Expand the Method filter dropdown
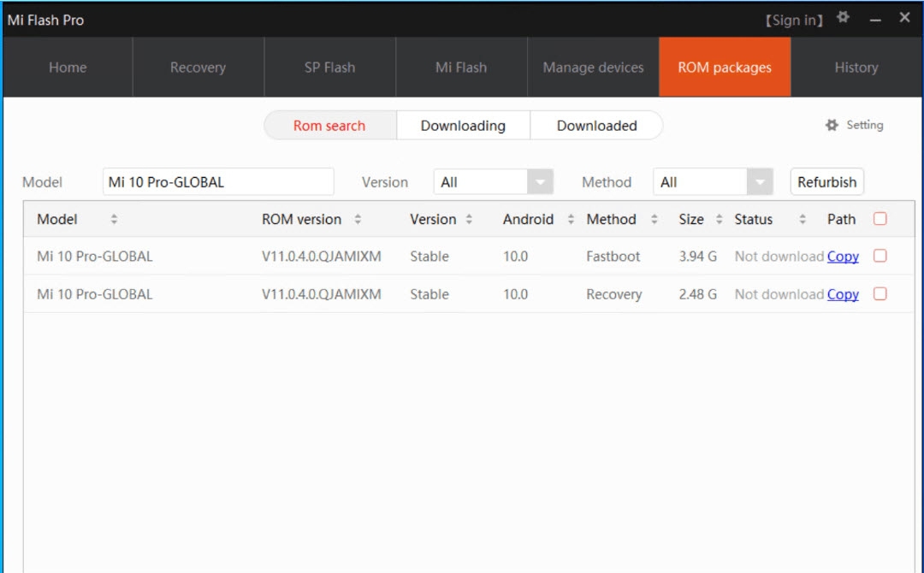Image resolution: width=924 pixels, height=573 pixels. [759, 182]
